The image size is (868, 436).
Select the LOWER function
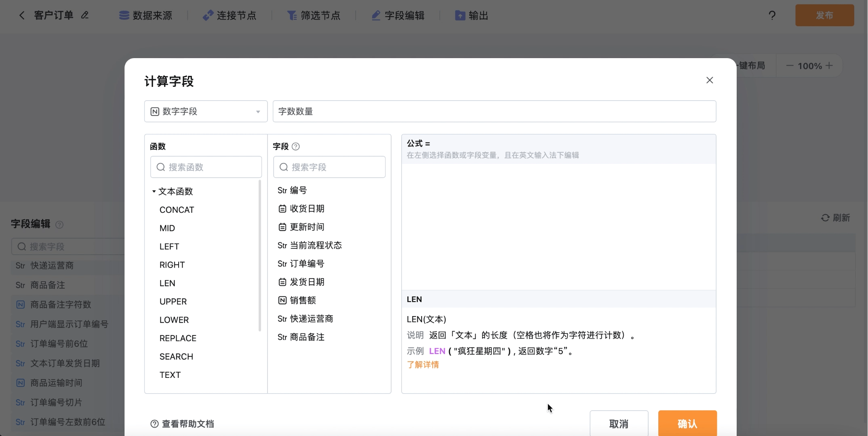pyautogui.click(x=174, y=320)
